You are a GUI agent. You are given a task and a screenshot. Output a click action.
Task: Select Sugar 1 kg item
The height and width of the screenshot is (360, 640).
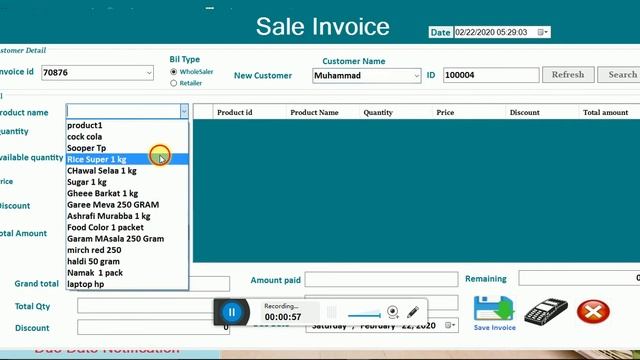pyautogui.click(x=127, y=182)
